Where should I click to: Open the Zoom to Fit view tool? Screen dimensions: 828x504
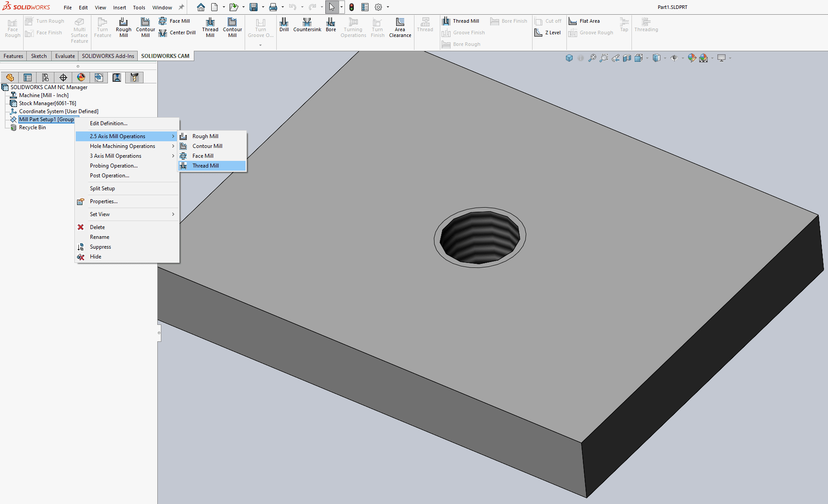pyautogui.click(x=592, y=58)
